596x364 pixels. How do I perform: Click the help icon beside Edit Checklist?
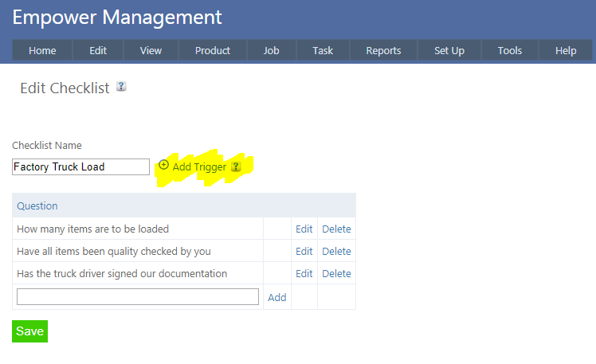121,87
